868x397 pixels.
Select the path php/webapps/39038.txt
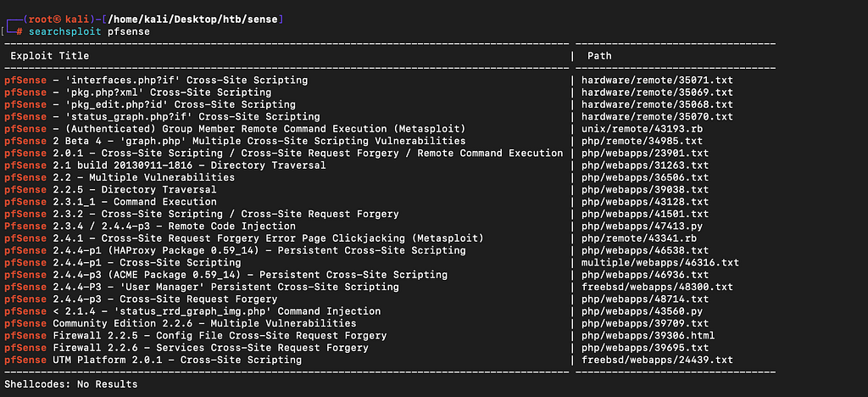645,190
